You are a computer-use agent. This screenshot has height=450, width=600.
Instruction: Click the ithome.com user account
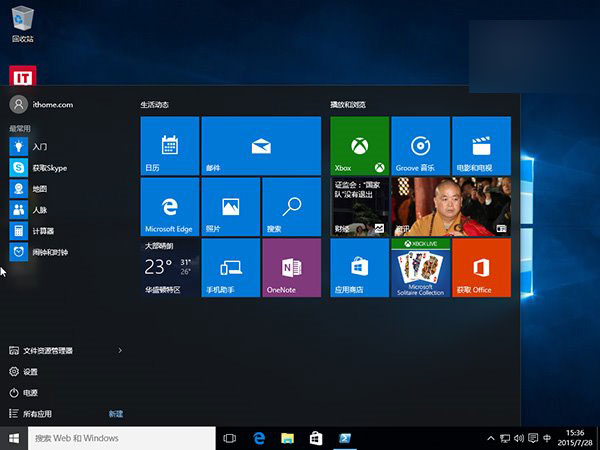pos(40,104)
